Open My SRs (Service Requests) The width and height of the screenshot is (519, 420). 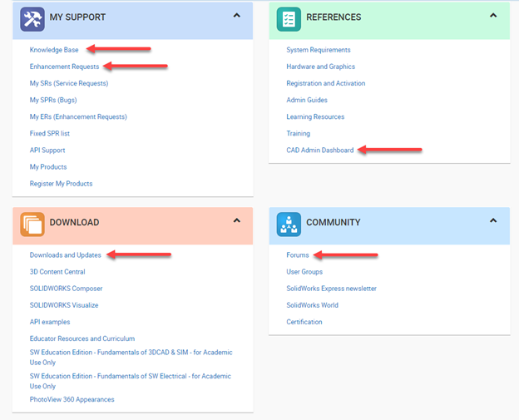coord(69,83)
